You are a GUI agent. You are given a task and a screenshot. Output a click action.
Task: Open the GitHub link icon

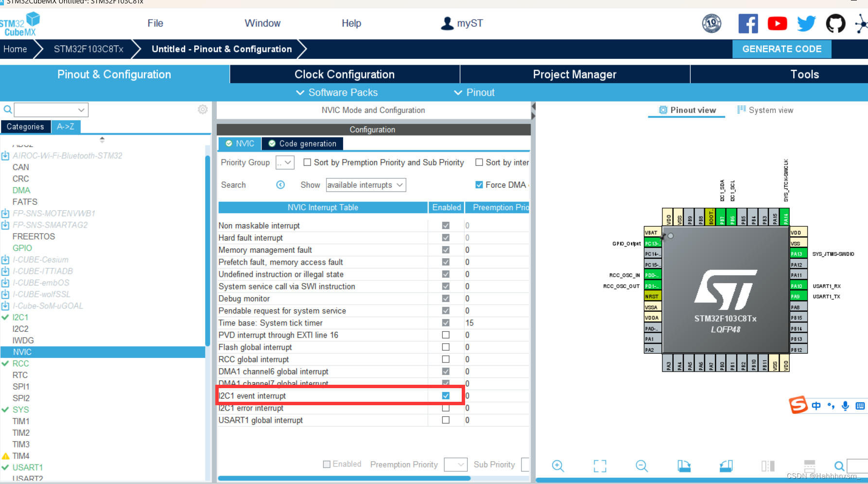[835, 23]
